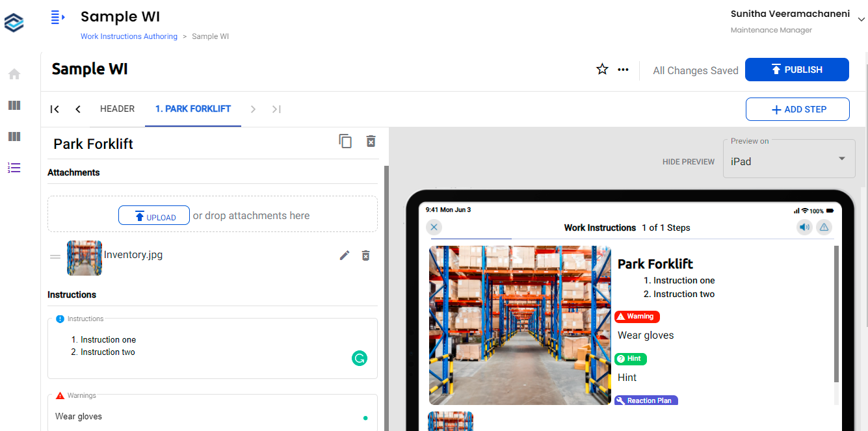This screenshot has width=868, height=431.
Task: Click the iPad preview content scrollbar
Action: coord(836,314)
